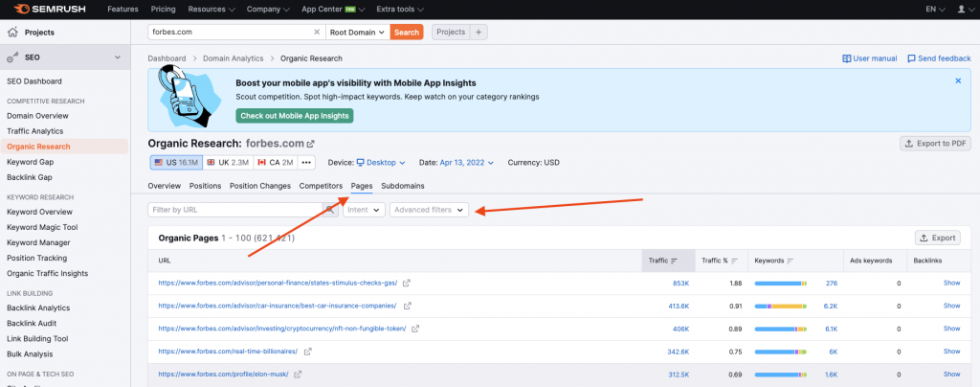This screenshot has width=980, height=387.
Task: Show more country databases ellipsis
Action: [306, 162]
